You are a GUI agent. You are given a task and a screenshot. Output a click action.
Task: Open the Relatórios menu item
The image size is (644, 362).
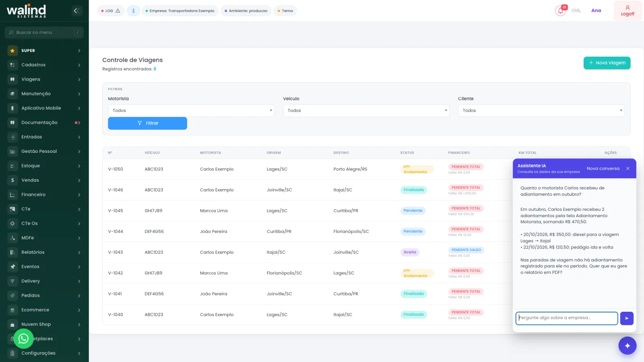pyautogui.click(x=44, y=252)
